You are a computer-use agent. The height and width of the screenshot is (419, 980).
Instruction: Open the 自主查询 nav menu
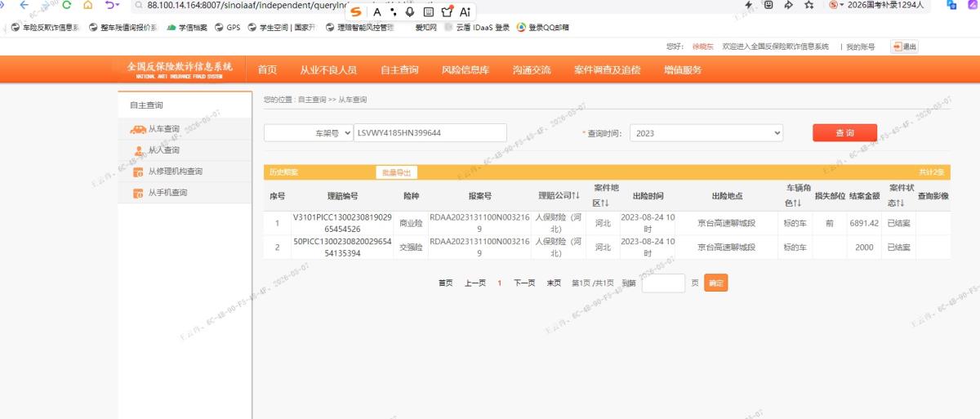pyautogui.click(x=399, y=69)
